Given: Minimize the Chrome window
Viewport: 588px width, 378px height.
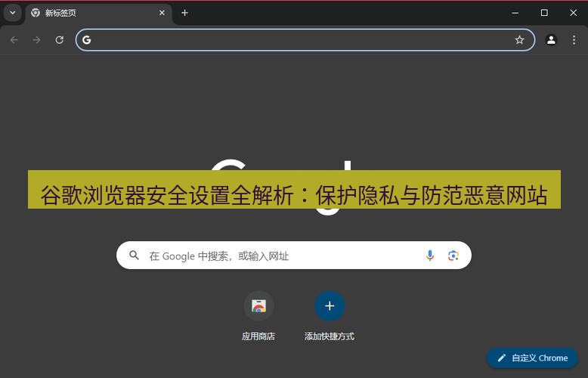Looking at the screenshot, I should 515,13.
